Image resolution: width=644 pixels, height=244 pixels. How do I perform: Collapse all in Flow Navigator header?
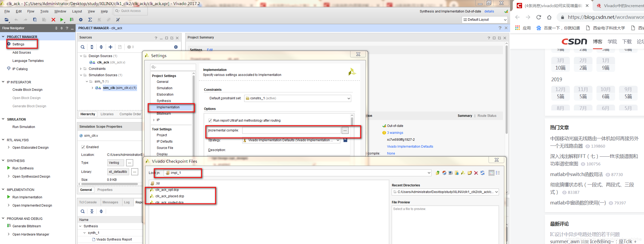point(56,28)
